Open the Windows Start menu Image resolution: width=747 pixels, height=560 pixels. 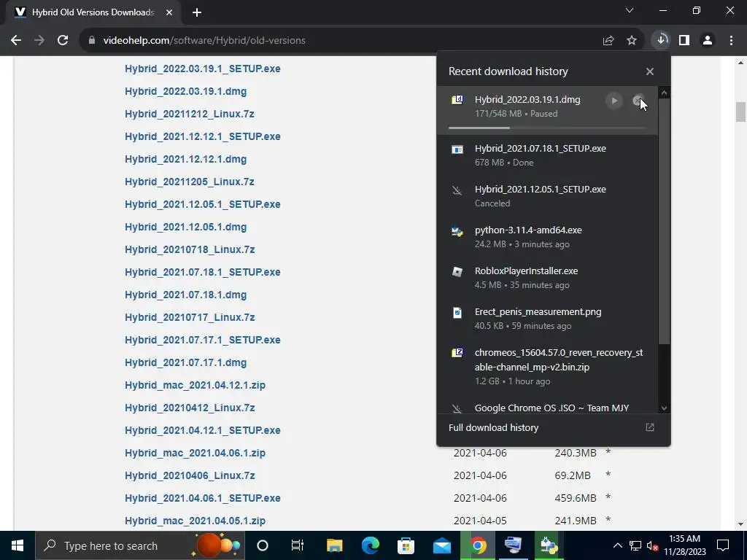coord(18,545)
